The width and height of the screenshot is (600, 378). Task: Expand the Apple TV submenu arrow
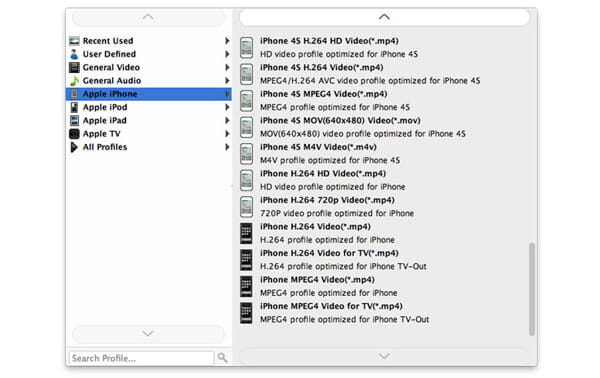[227, 134]
